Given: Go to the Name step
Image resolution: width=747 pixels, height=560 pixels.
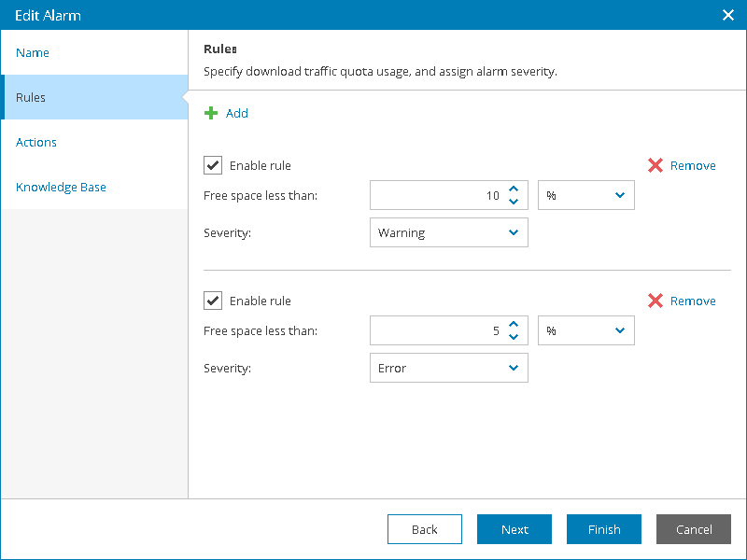Looking at the screenshot, I should point(33,53).
